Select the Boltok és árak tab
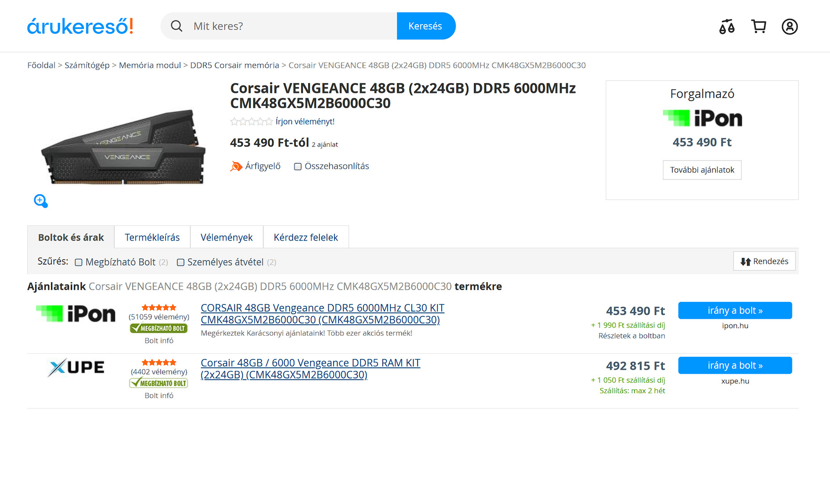The height and width of the screenshot is (504, 830). pos(71,237)
